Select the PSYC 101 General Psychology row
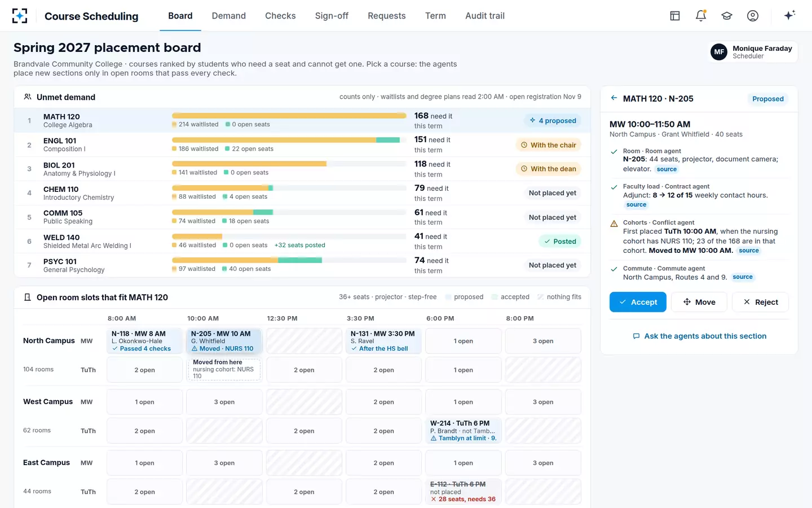 (302, 265)
